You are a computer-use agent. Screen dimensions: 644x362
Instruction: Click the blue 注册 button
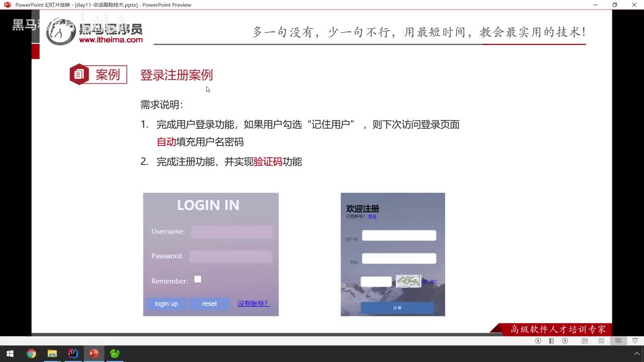pyautogui.click(x=397, y=308)
